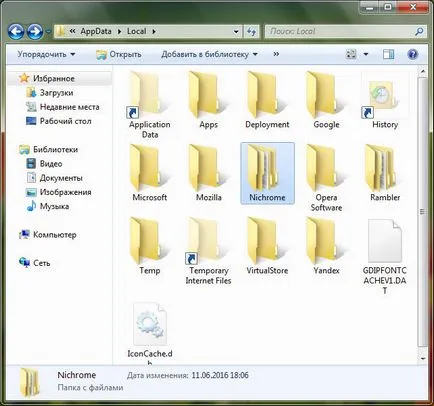Click the Nichrome folder thumbnail in details pane

click(x=30, y=383)
